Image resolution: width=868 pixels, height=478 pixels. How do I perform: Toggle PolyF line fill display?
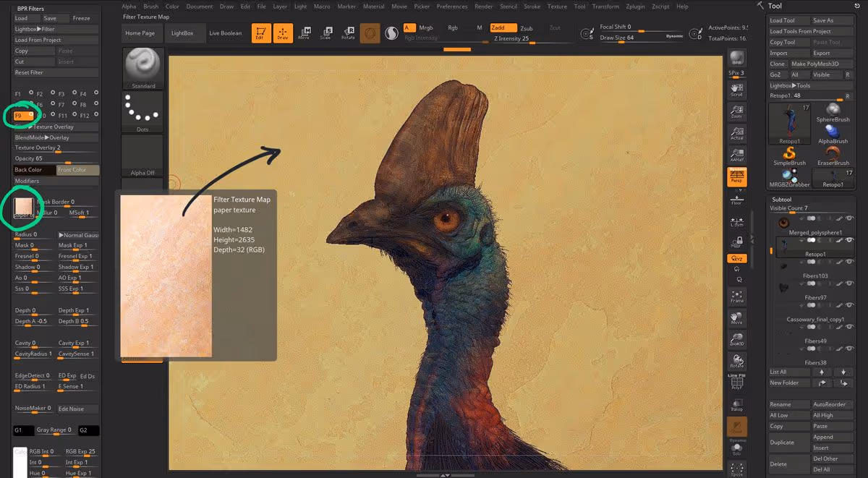(736, 383)
